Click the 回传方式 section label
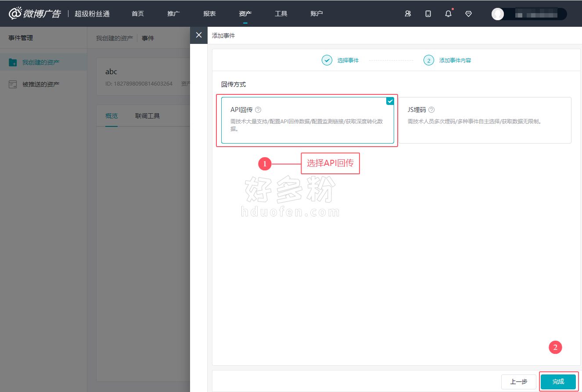This screenshot has height=392, width=582. [x=234, y=84]
